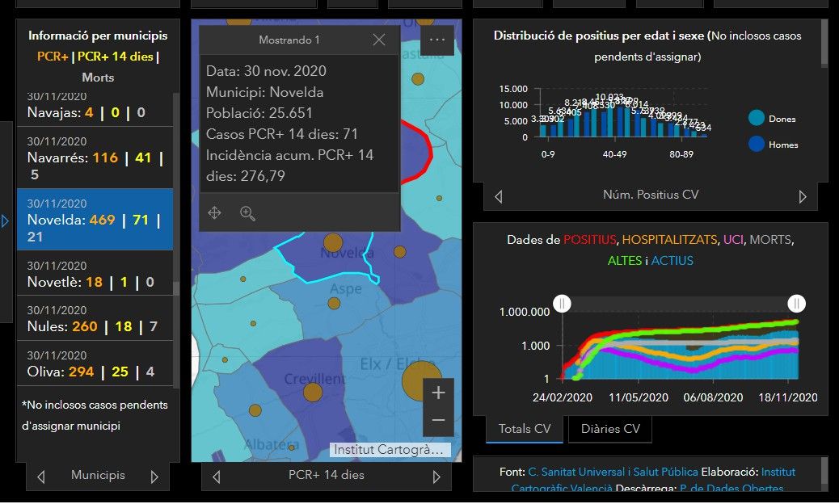Go to next page after Municipis
The height and width of the screenshot is (504, 839).
click(x=154, y=477)
